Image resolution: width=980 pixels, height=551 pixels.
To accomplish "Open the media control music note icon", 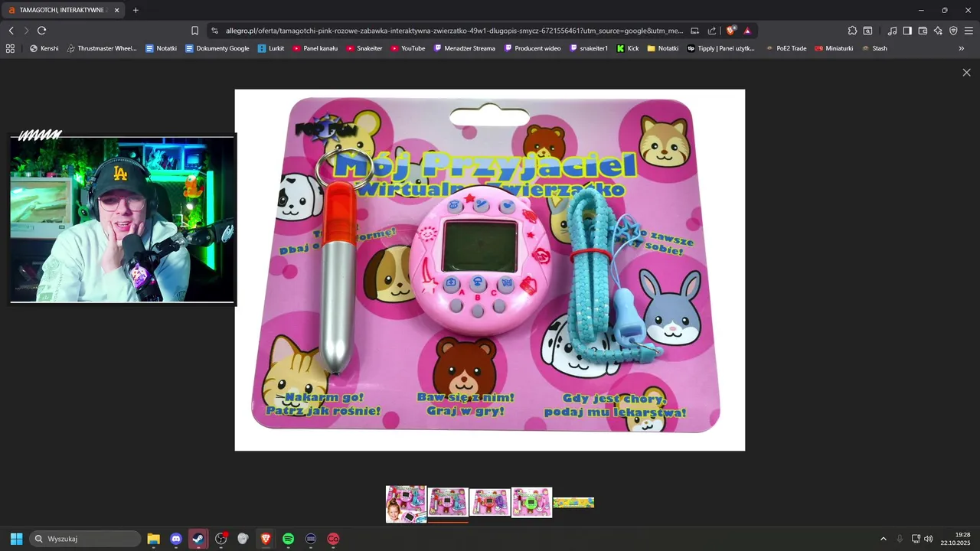I will pyautogui.click(x=892, y=31).
